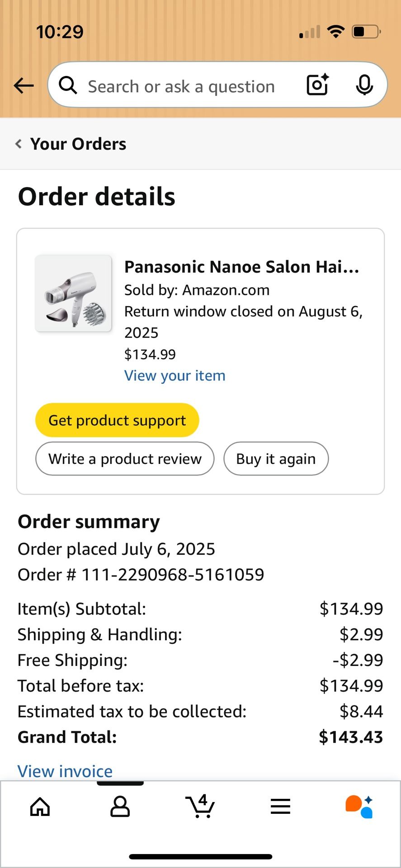Tap the battery status icon
Viewport: 401px width, 868px height.
pos(366,32)
